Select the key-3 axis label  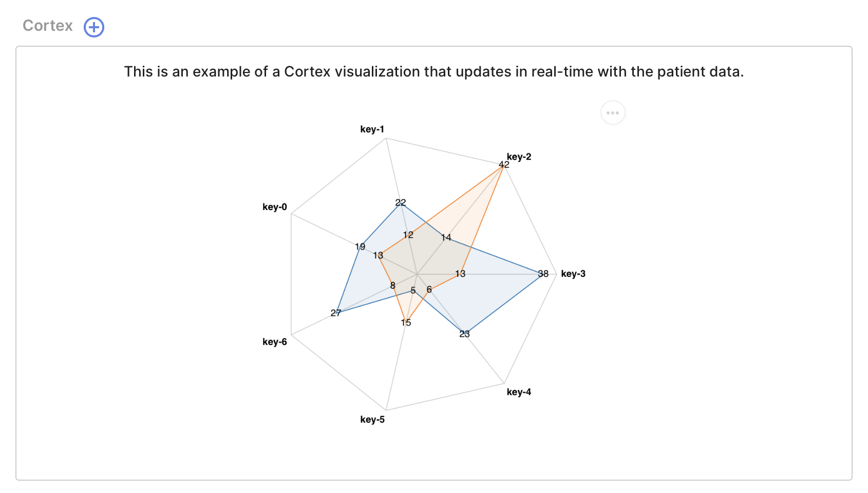(x=573, y=274)
